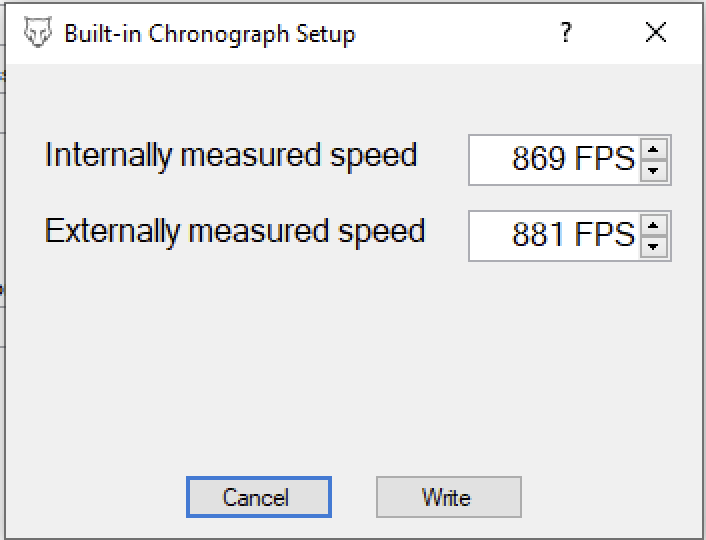Select the up arrow beside 881 FPS
Screen dimensions: 706x540
pyautogui.click(x=654, y=226)
